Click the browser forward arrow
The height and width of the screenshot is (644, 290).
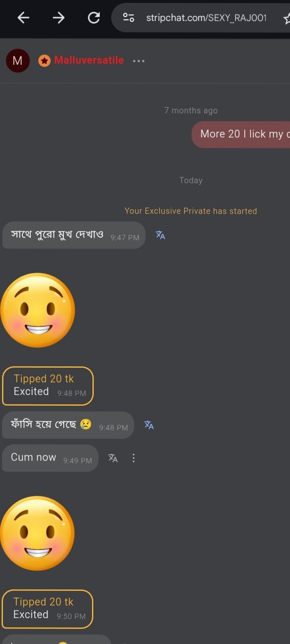coord(58,18)
